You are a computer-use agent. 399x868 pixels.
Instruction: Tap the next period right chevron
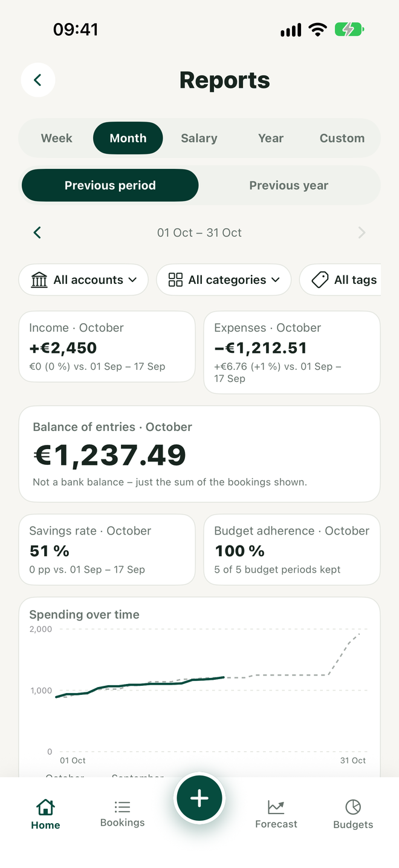coord(362,232)
